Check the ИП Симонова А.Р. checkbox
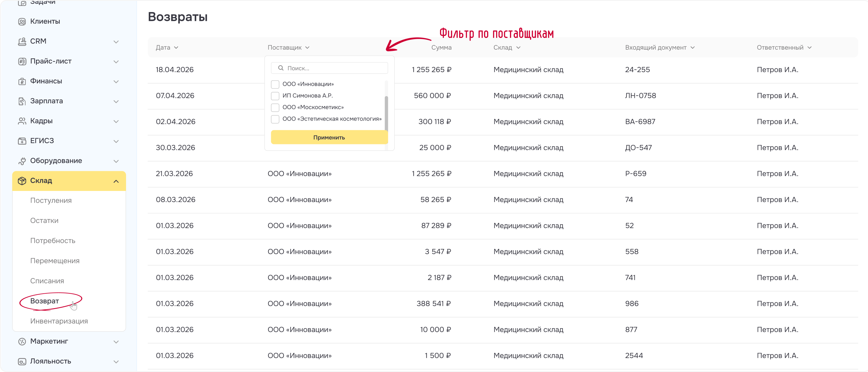The width and height of the screenshot is (868, 372). [275, 96]
